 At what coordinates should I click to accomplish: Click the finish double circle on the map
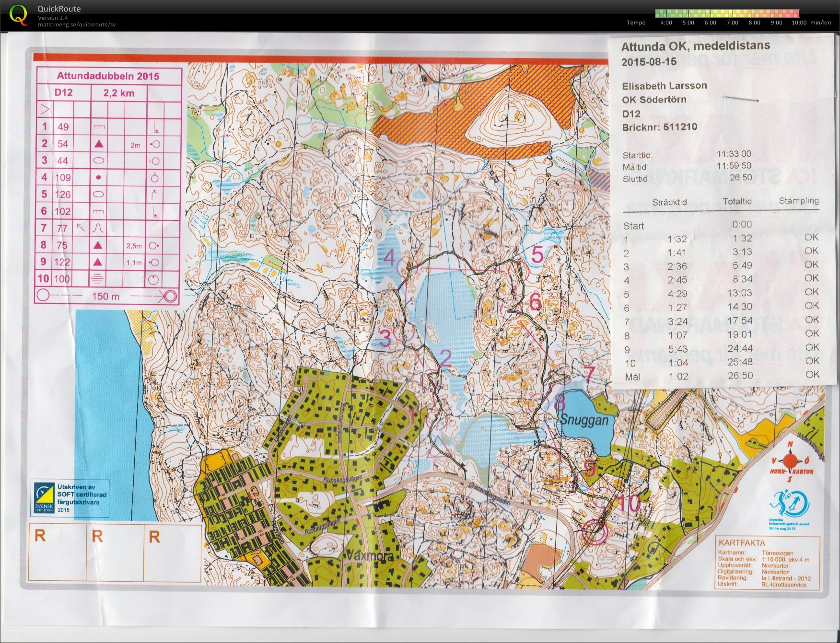tap(595, 532)
